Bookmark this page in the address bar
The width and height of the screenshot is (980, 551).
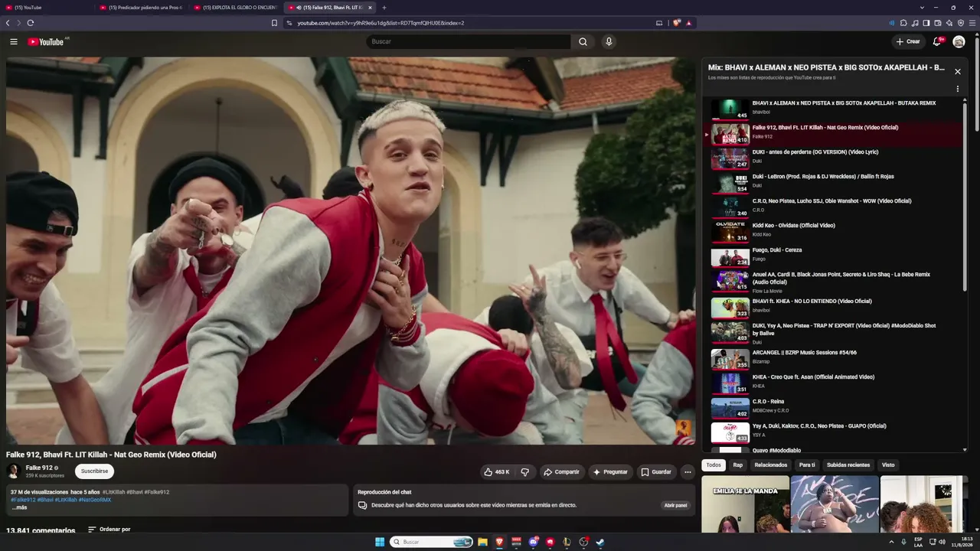274,23
